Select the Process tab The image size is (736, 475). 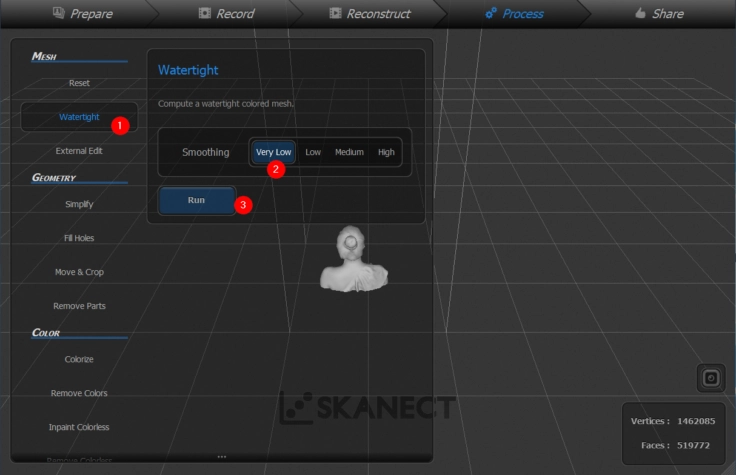[x=514, y=14]
